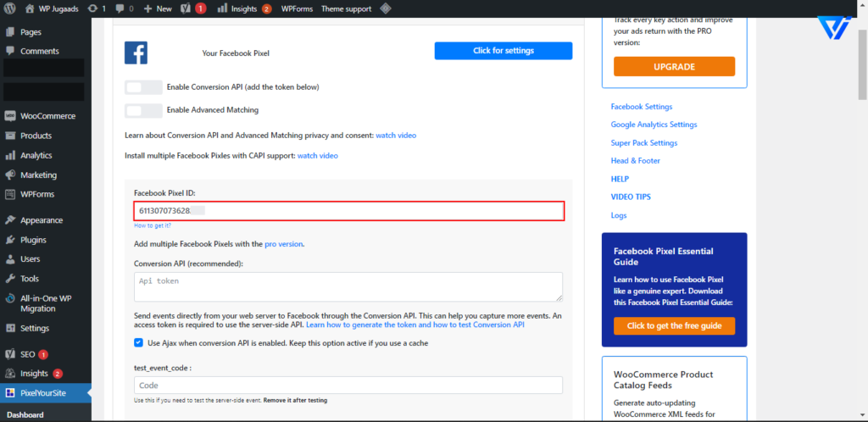Click the page vertical scrollbar thumb
The width and height of the screenshot is (868, 422).
click(x=863, y=64)
